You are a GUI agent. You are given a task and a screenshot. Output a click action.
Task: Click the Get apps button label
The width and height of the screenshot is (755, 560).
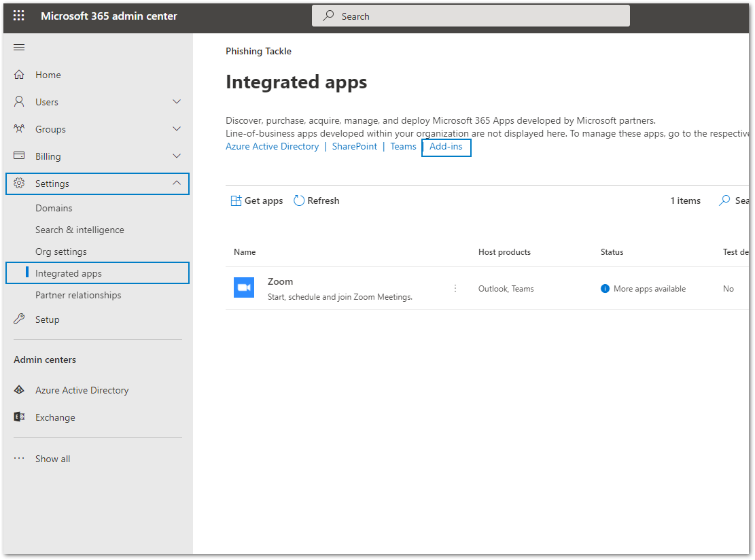tap(264, 200)
